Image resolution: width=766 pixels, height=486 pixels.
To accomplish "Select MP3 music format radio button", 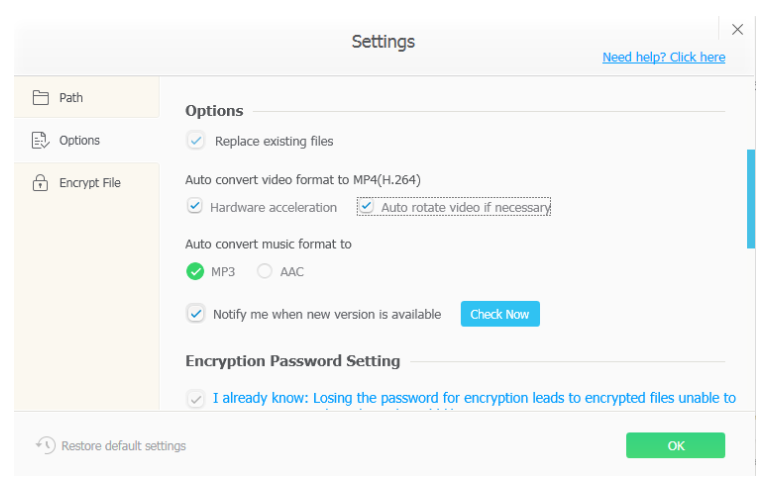I will 195,271.
